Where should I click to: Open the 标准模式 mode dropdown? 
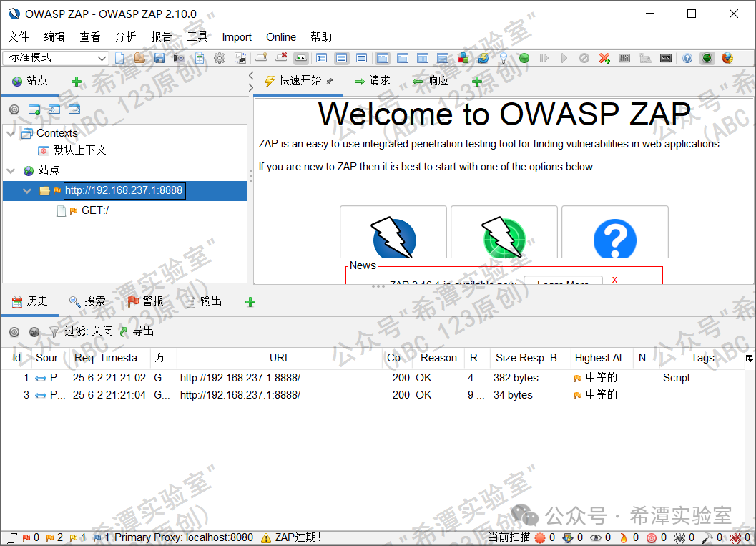56,58
